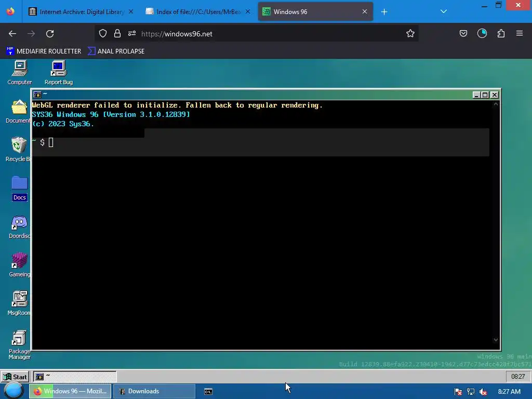Viewport: 532px width, 399px height.
Task: Open the Firefox hamburger menu
Action: 520,34
